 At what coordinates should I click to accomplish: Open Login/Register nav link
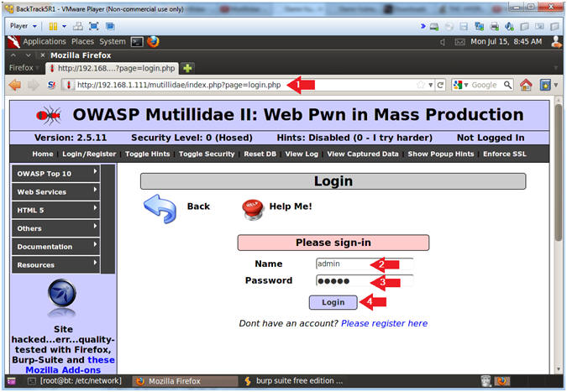89,154
